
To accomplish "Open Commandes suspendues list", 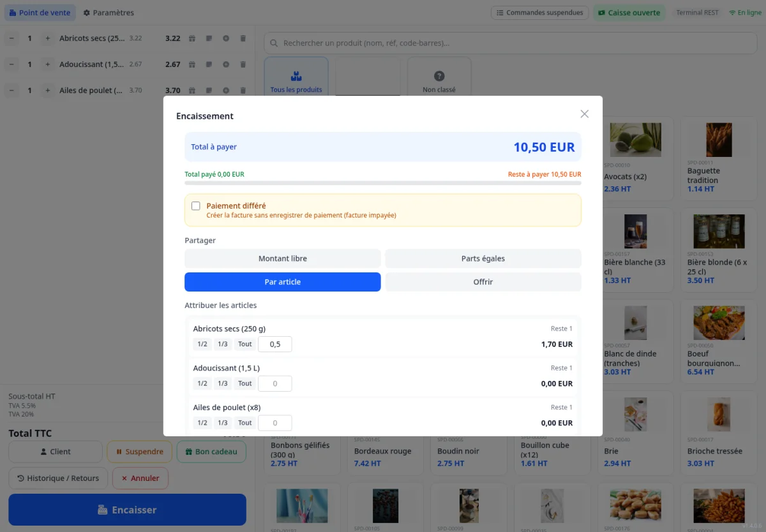I will [540, 13].
